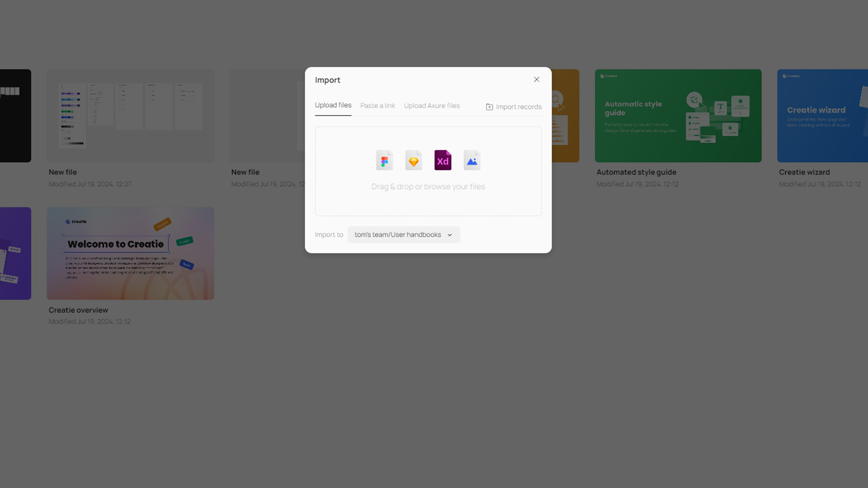
Task: Close the Import dialog
Action: click(x=537, y=80)
